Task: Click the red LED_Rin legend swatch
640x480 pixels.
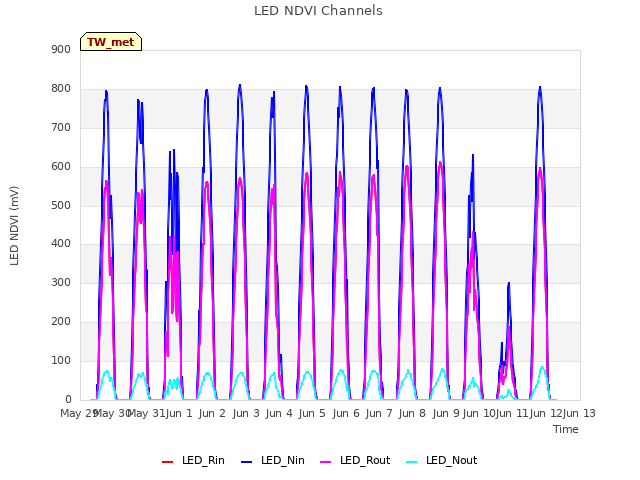Action: [x=167, y=462]
